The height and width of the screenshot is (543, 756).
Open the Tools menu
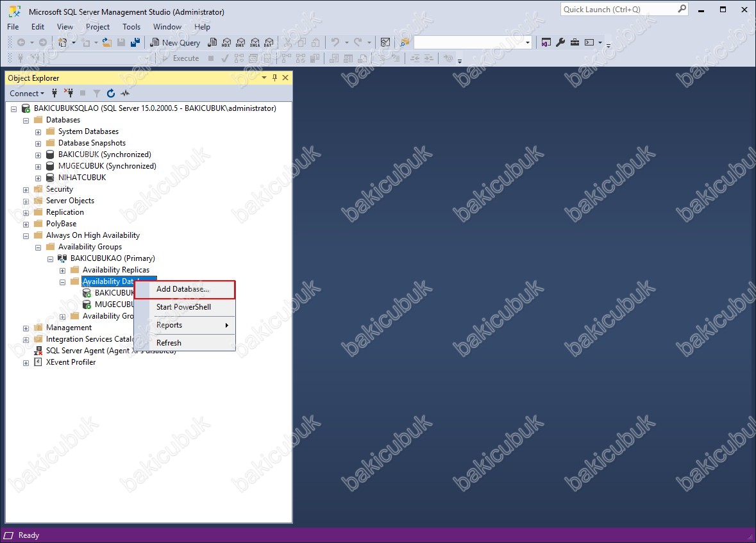[131, 26]
